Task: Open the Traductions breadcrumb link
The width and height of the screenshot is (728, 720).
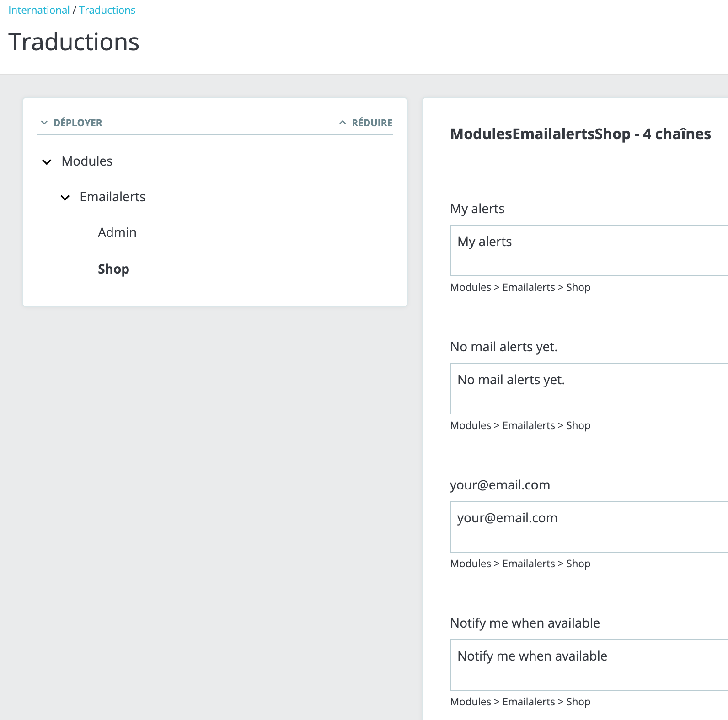Action: [107, 10]
